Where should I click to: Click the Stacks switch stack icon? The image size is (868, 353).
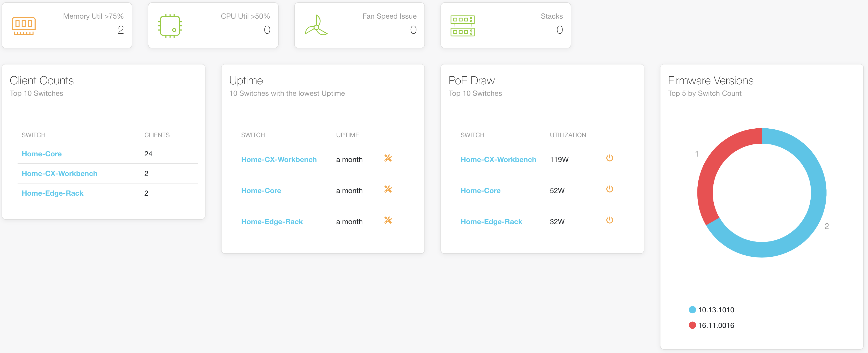(x=462, y=26)
